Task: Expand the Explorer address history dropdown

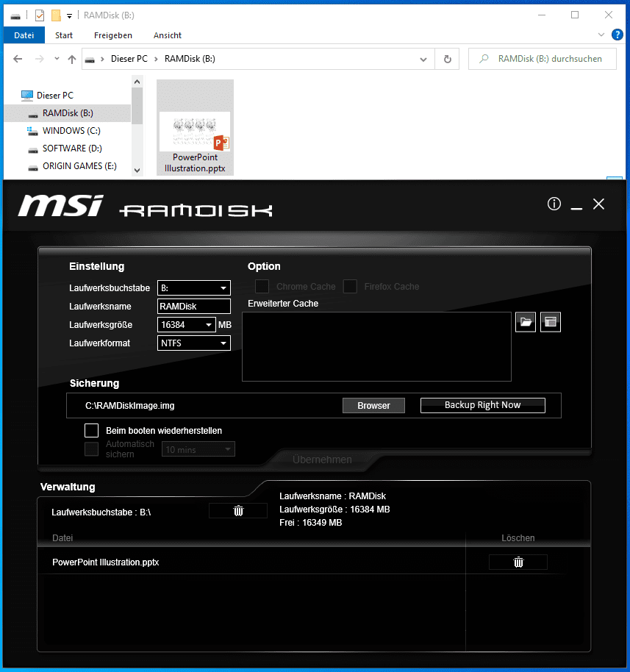Action: pyautogui.click(x=423, y=59)
